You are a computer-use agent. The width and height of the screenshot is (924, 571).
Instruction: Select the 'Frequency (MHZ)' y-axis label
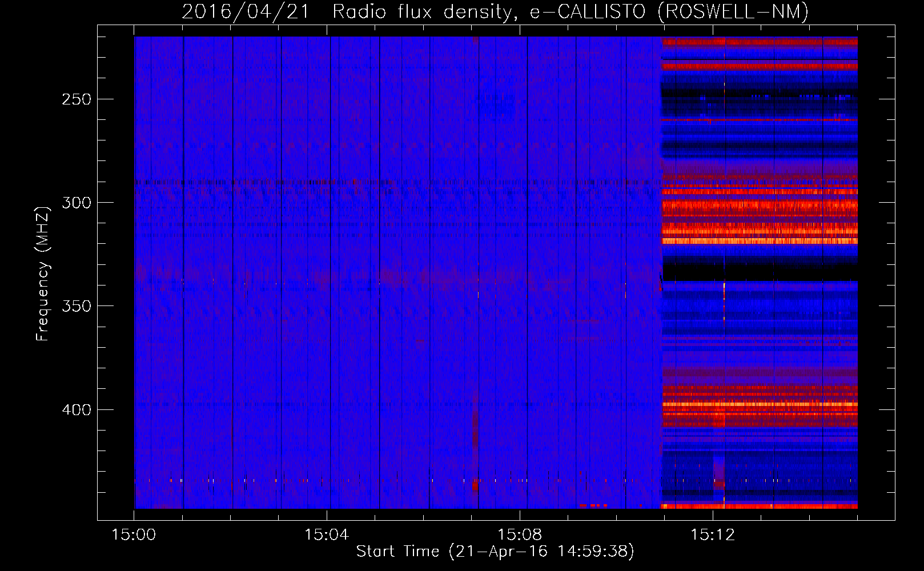(x=43, y=274)
